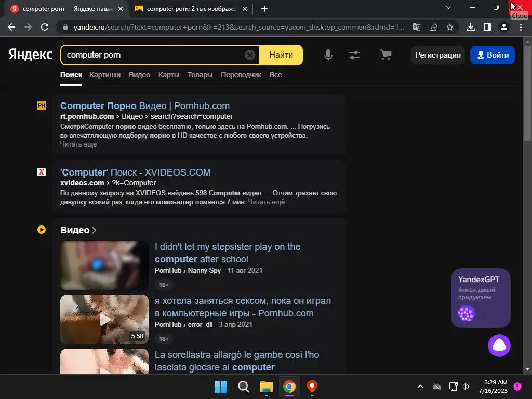Open Chrome downloads icon

(471, 27)
